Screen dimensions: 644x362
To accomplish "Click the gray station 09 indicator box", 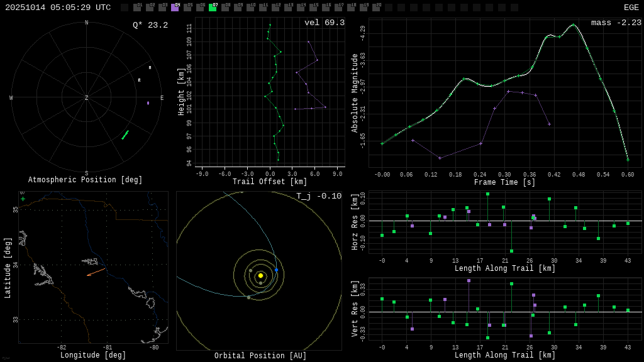I will [238, 8].
